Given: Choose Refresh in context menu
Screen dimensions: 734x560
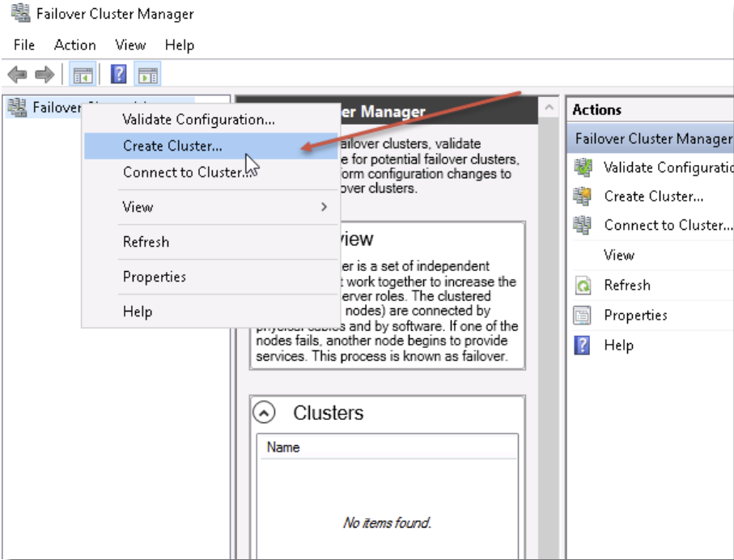Looking at the screenshot, I should click(210, 242).
